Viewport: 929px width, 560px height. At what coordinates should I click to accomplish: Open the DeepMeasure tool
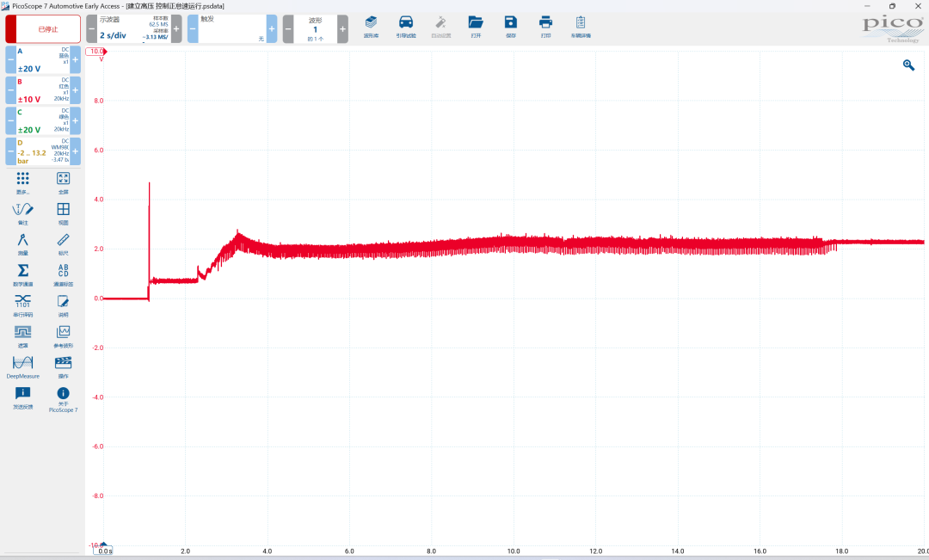coord(23,366)
